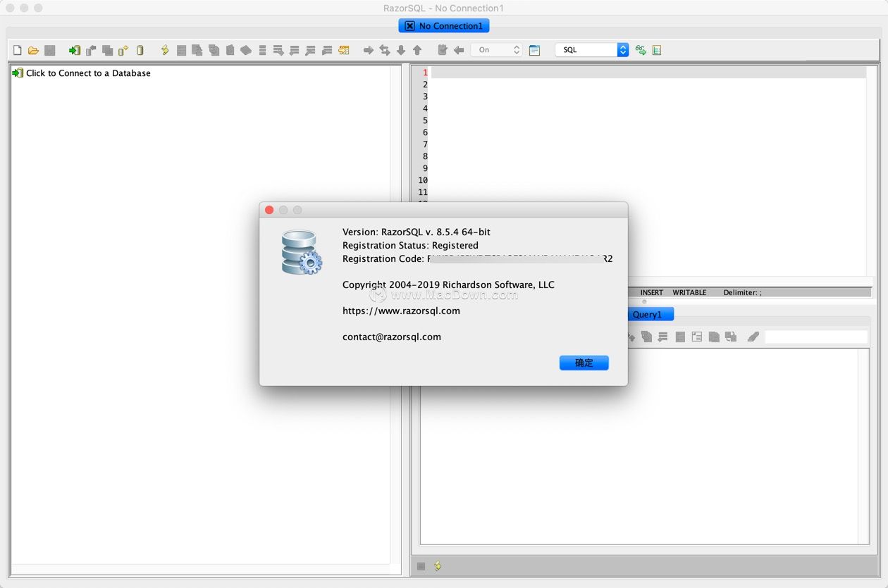The width and height of the screenshot is (888, 588).
Task: Click the https://www.razorsql.com text
Action: coord(401,311)
